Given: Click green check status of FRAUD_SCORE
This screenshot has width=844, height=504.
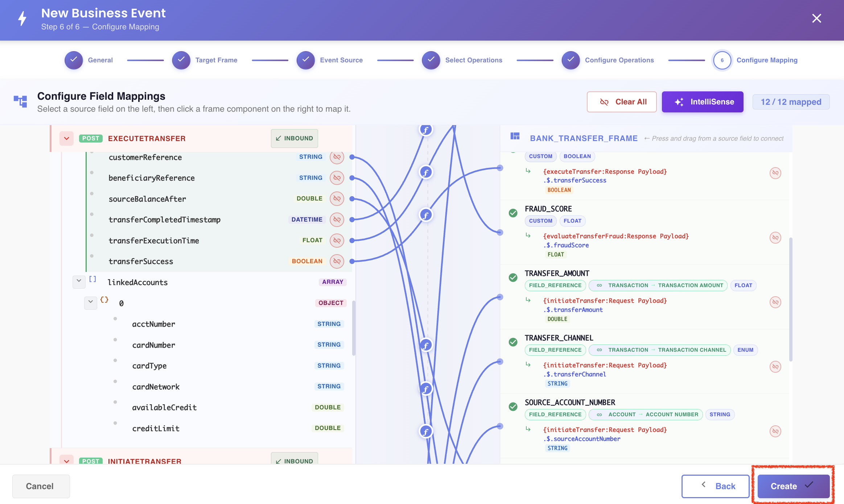Looking at the screenshot, I should [x=513, y=213].
